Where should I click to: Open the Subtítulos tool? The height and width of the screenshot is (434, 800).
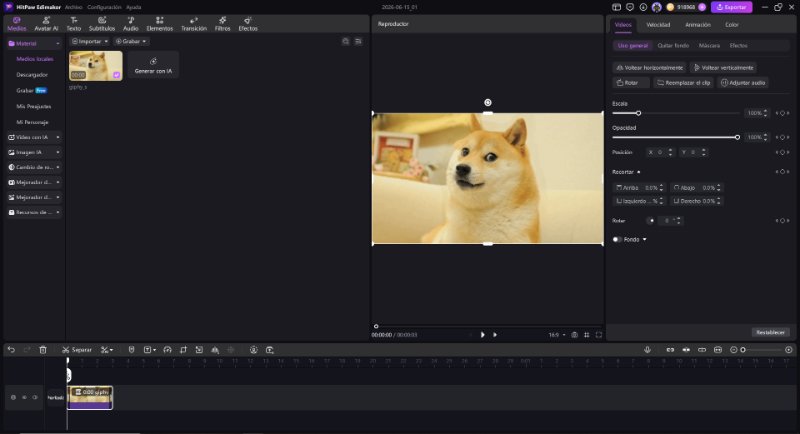[102, 24]
